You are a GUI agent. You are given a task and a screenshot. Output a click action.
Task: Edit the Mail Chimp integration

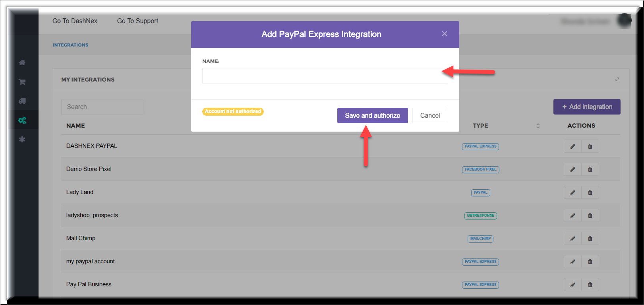pos(572,239)
